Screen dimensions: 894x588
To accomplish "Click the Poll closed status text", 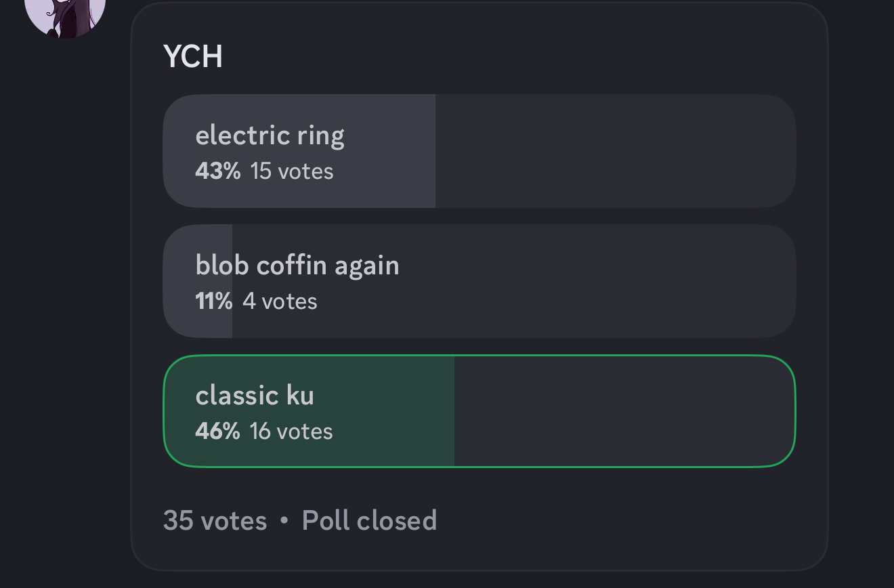I will pyautogui.click(x=369, y=520).
